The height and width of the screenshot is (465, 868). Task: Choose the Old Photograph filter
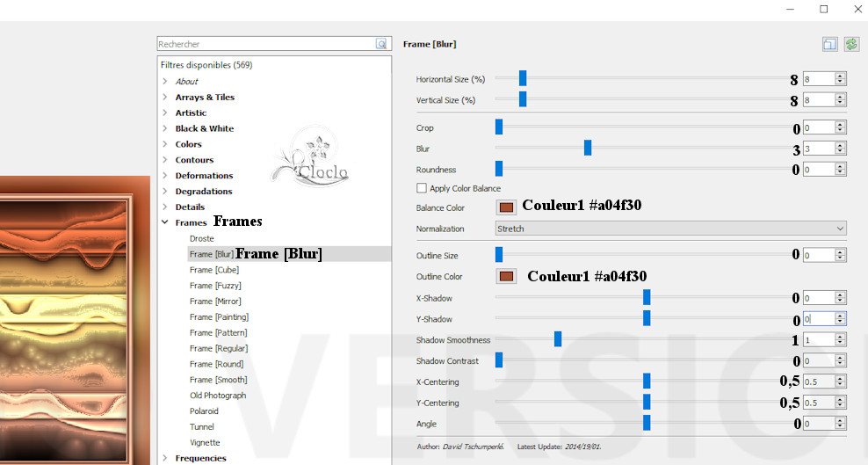217,396
